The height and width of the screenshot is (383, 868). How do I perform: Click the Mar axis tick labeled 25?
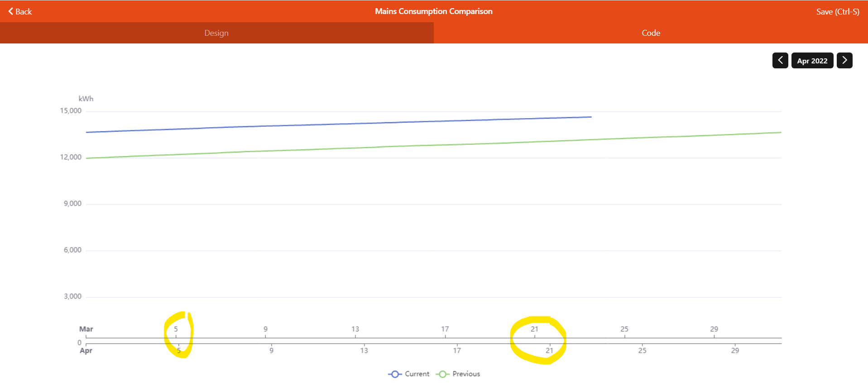(x=624, y=329)
